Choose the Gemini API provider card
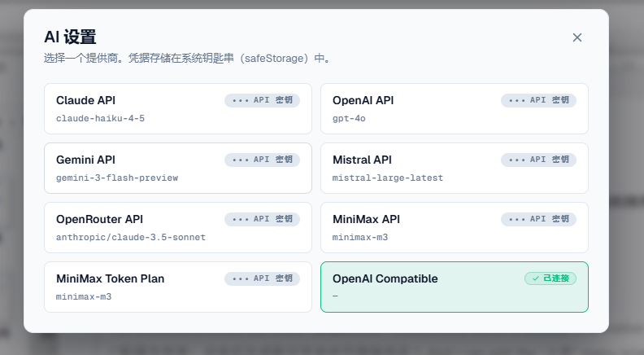This screenshot has width=644, height=355. [178, 168]
